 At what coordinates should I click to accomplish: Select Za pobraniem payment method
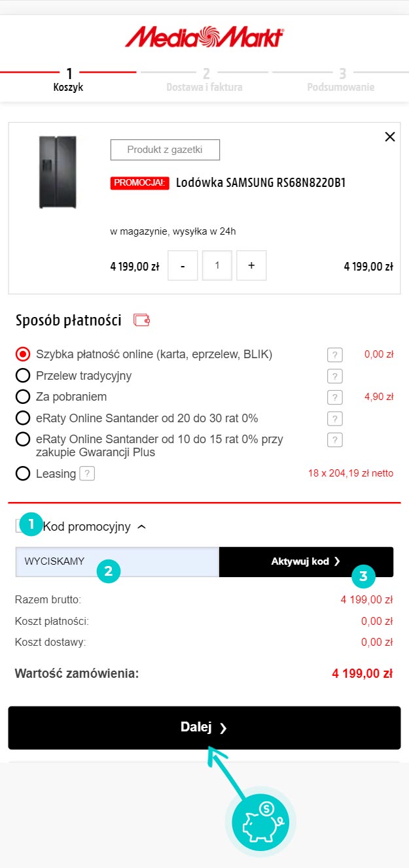23,397
